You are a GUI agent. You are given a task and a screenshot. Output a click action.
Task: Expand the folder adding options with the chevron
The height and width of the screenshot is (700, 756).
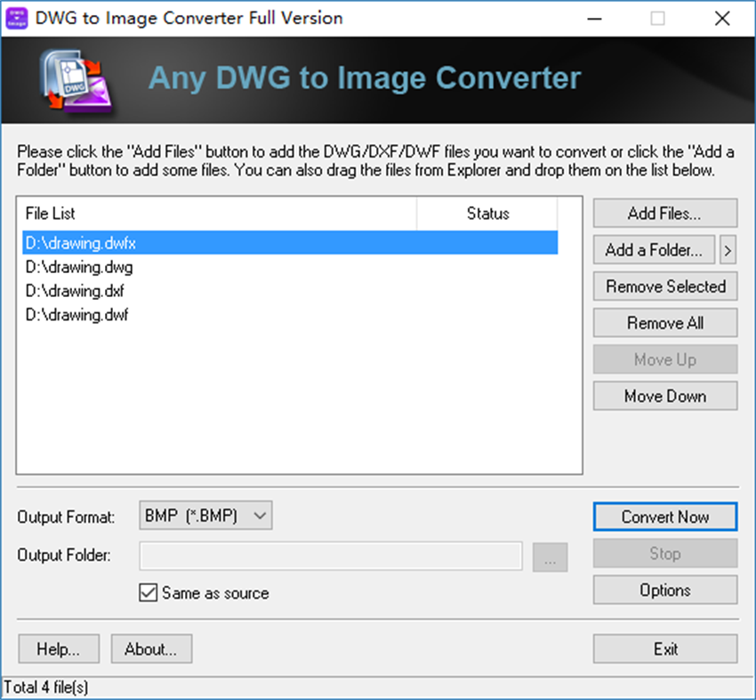coord(728,250)
